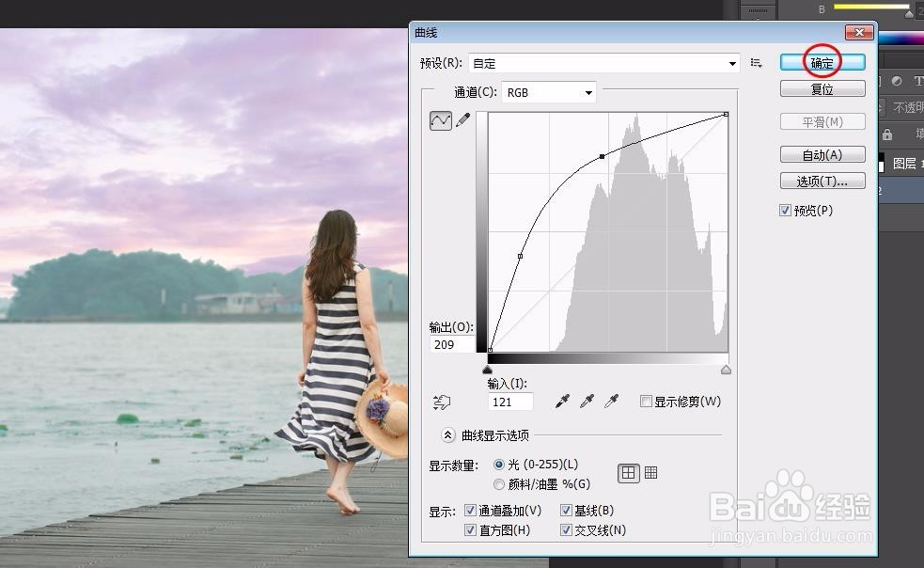
Task: Select the curve point editing tool
Action: 440,120
